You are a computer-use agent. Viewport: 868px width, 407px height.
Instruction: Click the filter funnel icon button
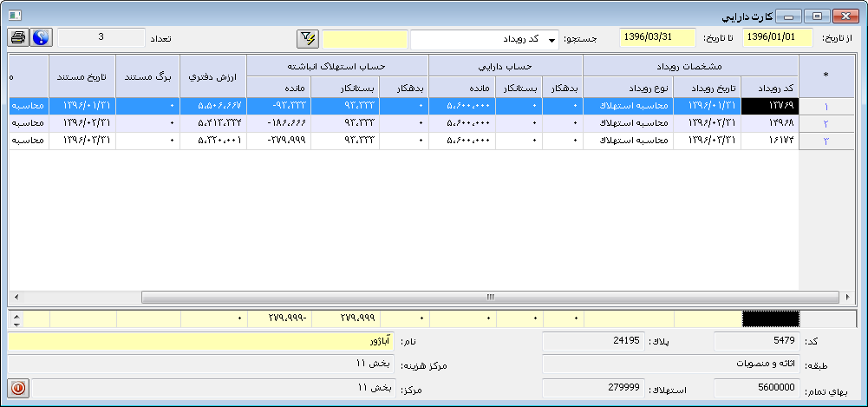(x=308, y=38)
